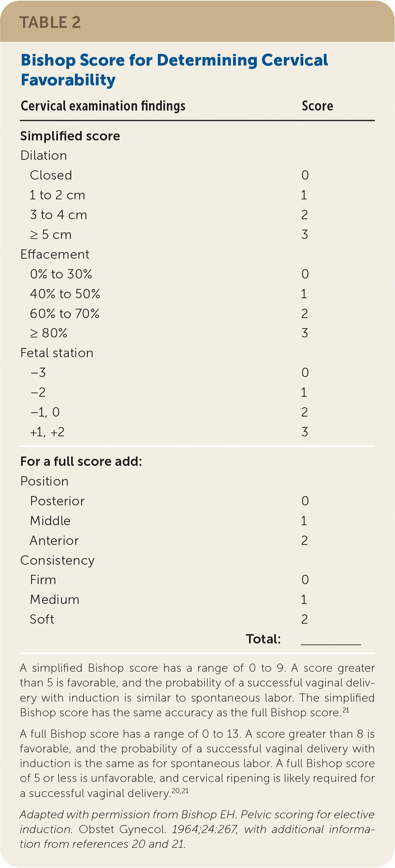Screen dimensions: 395x868
Task: Select the Simplified score section heading
Action: (70, 136)
